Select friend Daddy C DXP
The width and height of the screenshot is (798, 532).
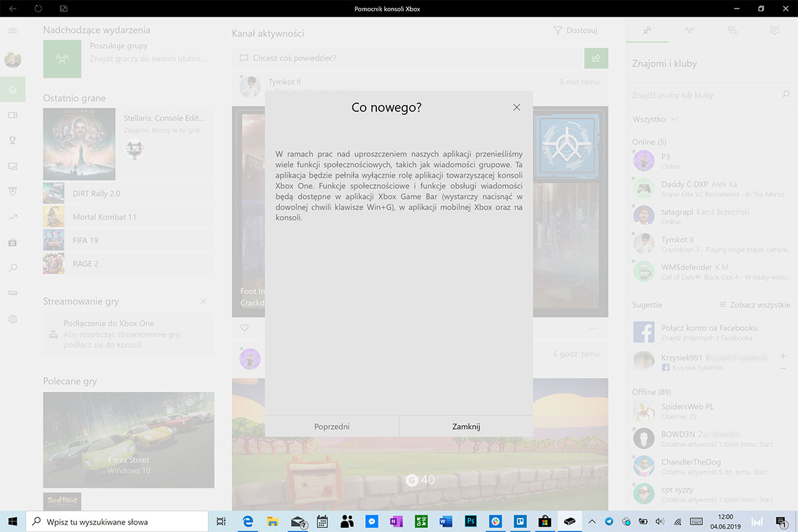[x=711, y=189]
